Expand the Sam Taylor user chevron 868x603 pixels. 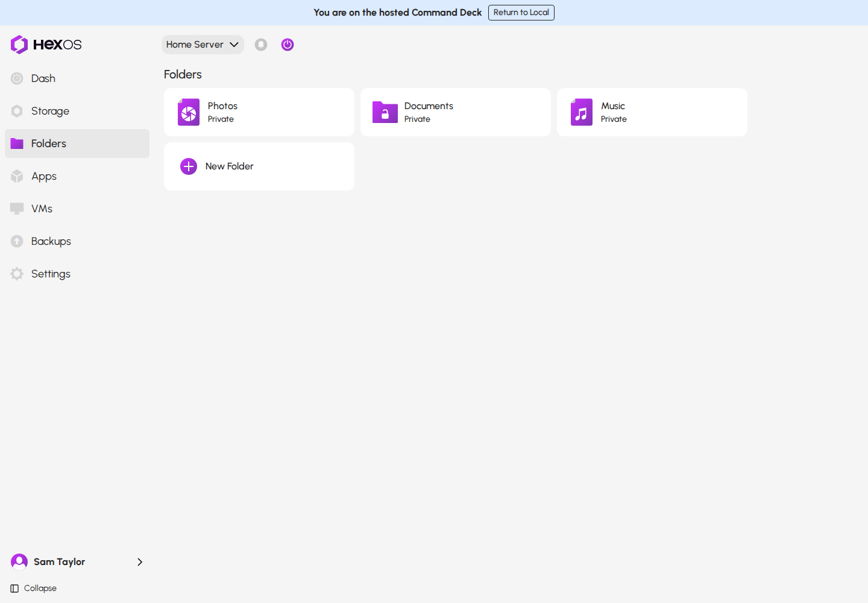coord(140,562)
